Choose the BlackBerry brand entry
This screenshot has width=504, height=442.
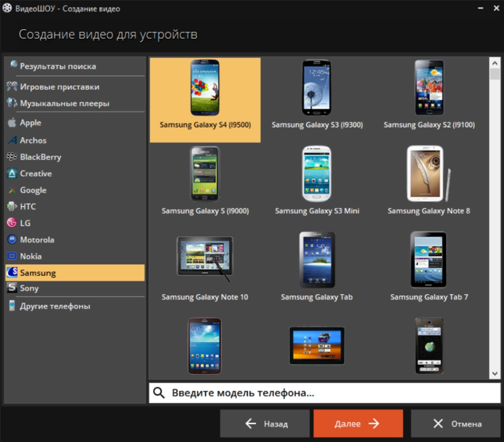(75, 157)
